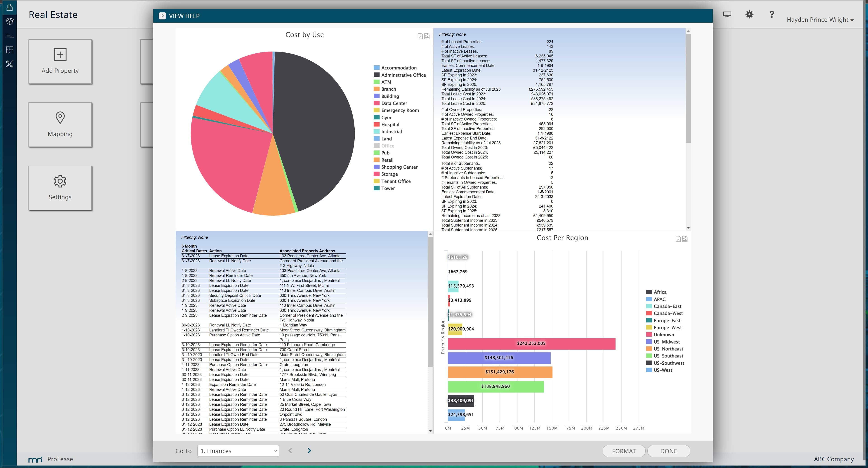Toggle Unknown region in bar chart legend
868x468 pixels.
click(x=663, y=335)
